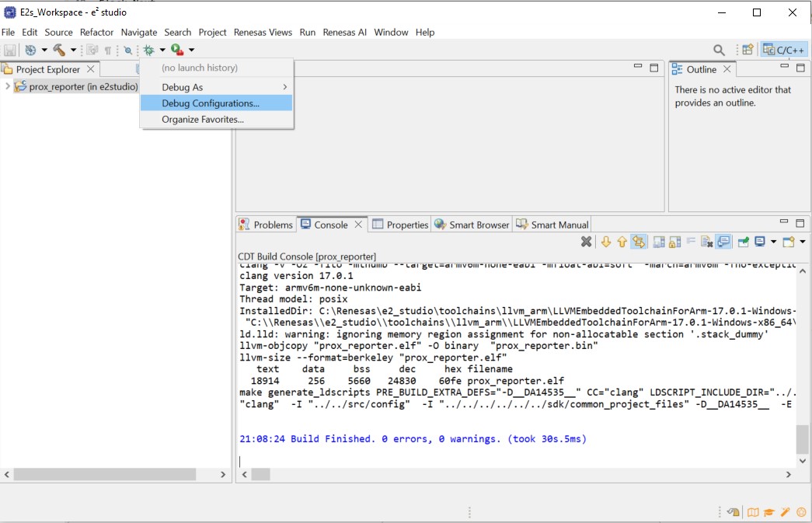812x523 pixels.
Task: Click the console vertical scrollbar thumb
Action: (x=802, y=439)
